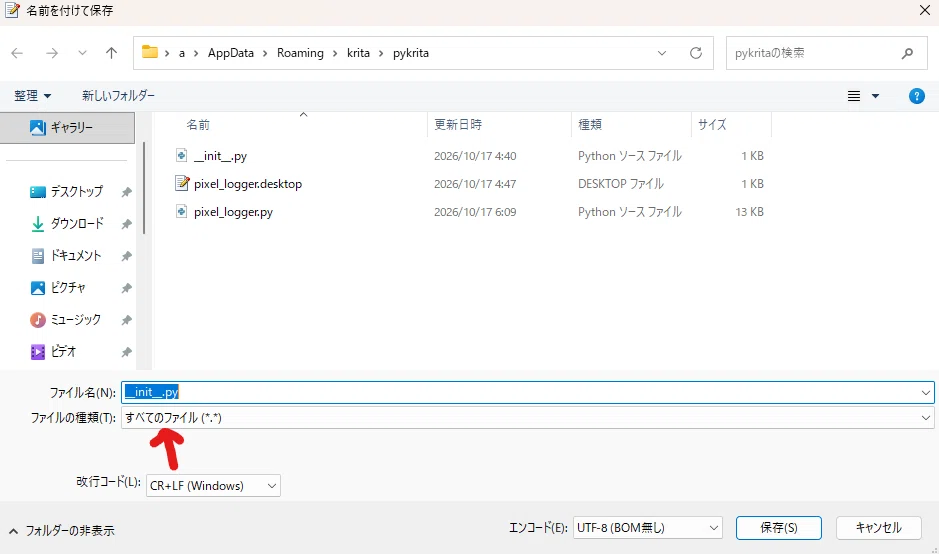The width and height of the screenshot is (939, 554).
Task: Click pin icon beside ドキュメント
Action: [126, 256]
